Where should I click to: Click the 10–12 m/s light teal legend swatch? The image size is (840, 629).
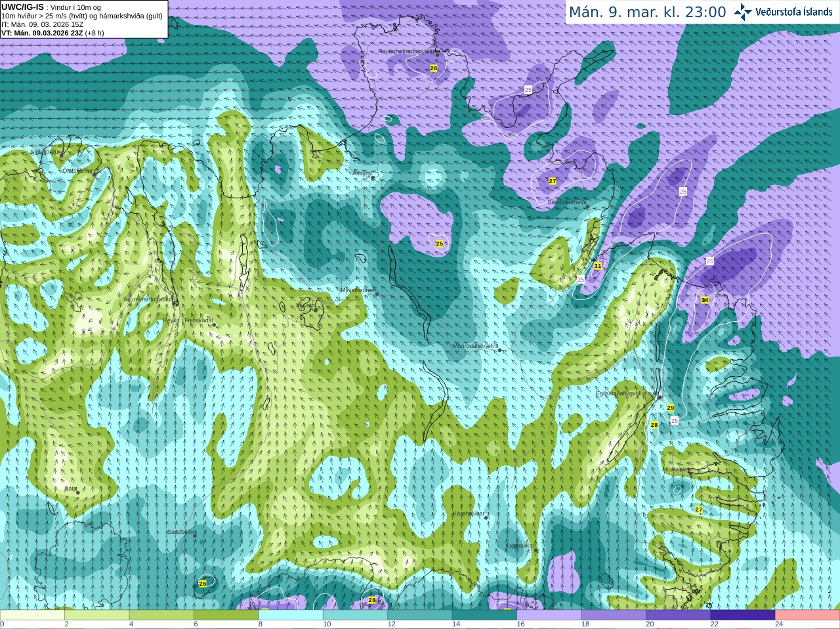point(356,615)
